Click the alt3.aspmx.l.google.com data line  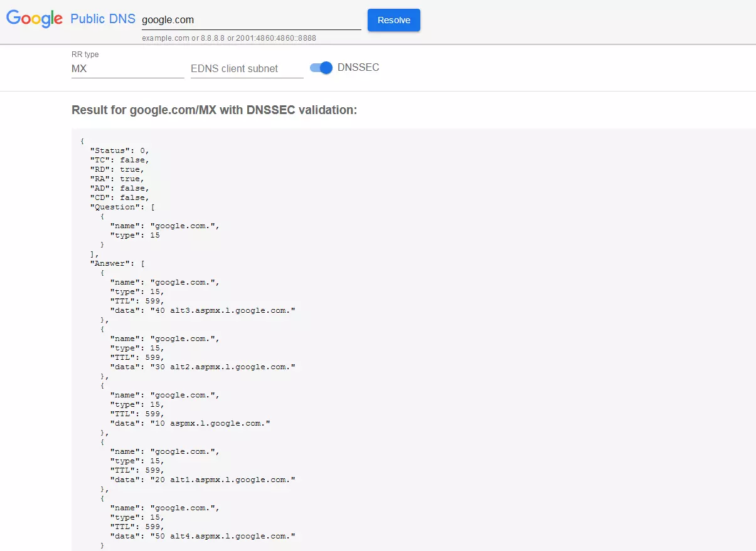point(203,310)
